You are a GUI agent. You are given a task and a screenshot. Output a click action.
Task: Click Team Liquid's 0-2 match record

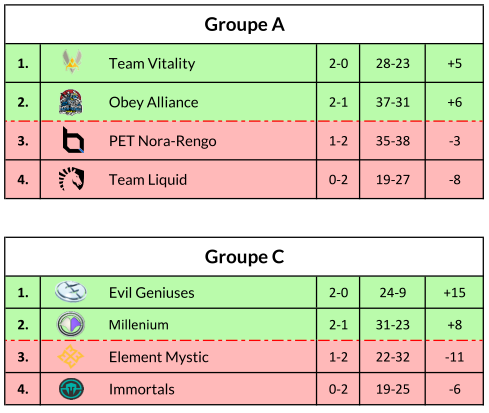pos(338,180)
